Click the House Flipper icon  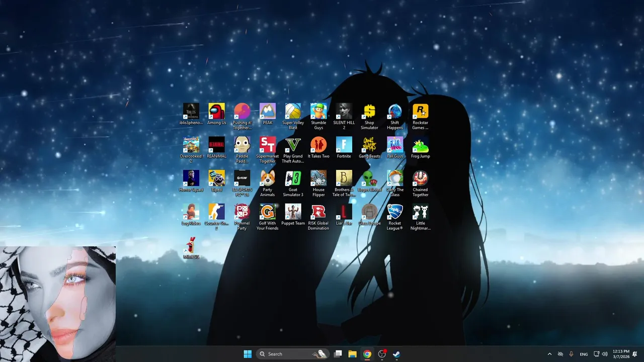(x=318, y=184)
